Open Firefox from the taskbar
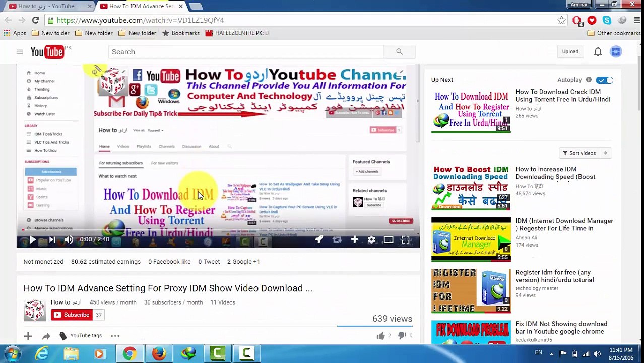Viewport: 644px width, 363px height. pyautogui.click(x=159, y=354)
